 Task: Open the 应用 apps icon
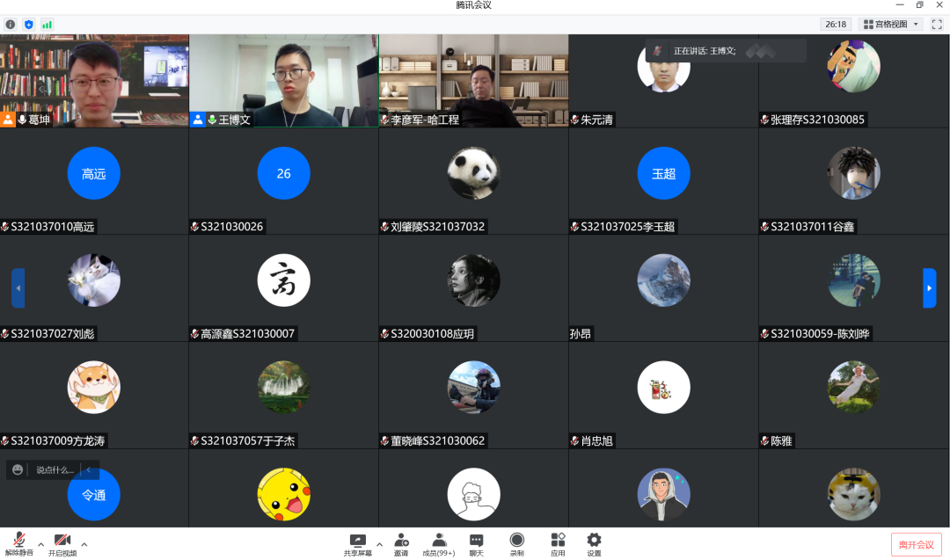coord(558,544)
